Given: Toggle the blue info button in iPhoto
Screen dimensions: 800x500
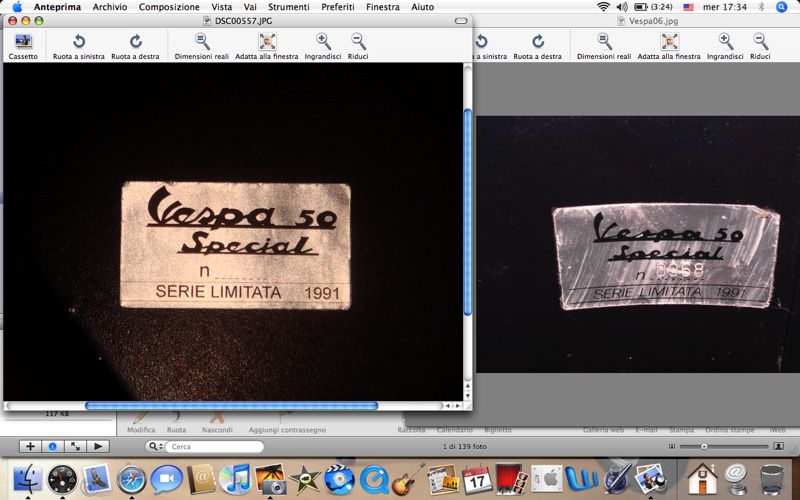Looking at the screenshot, I should 52,446.
